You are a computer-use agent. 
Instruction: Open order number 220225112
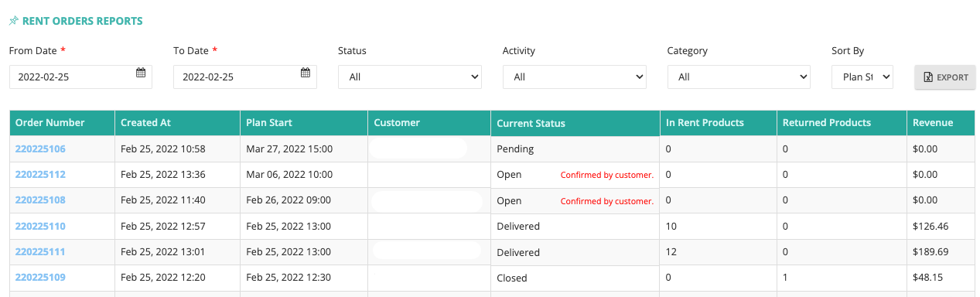40,175
